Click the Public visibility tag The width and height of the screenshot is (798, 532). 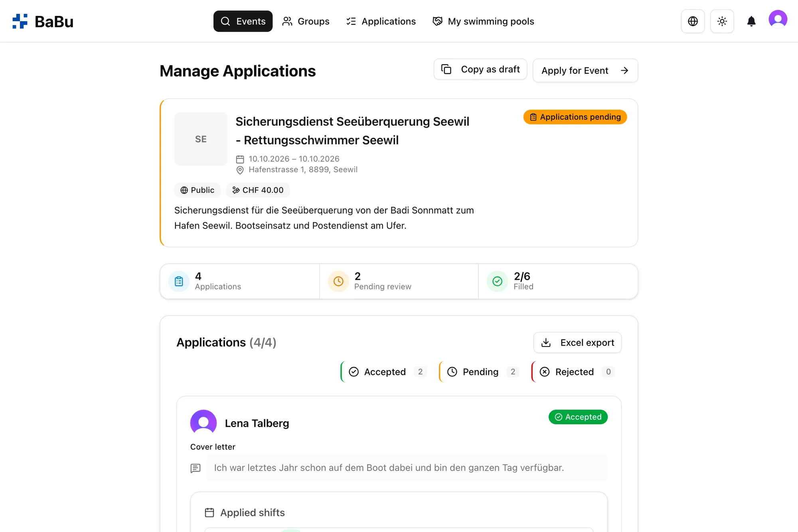[197, 190]
